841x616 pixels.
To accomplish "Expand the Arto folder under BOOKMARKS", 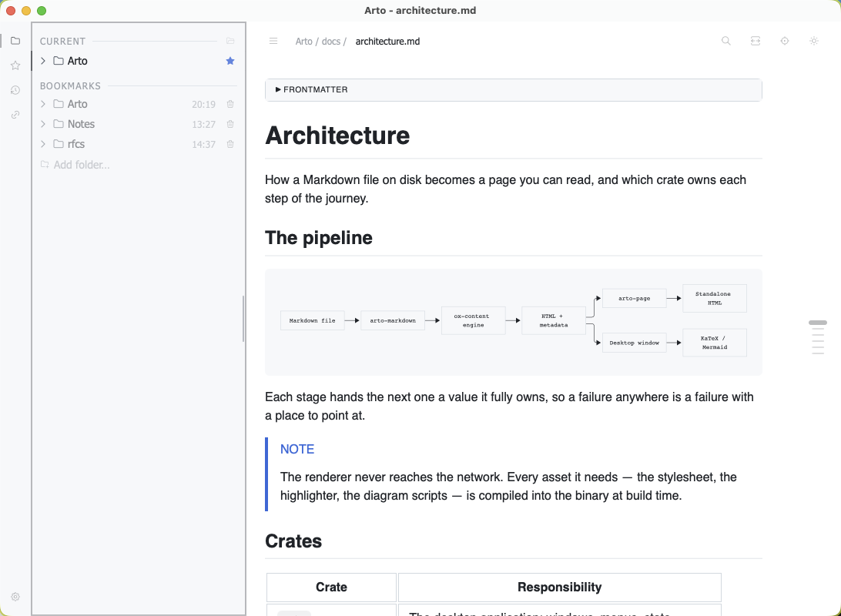I will point(43,104).
